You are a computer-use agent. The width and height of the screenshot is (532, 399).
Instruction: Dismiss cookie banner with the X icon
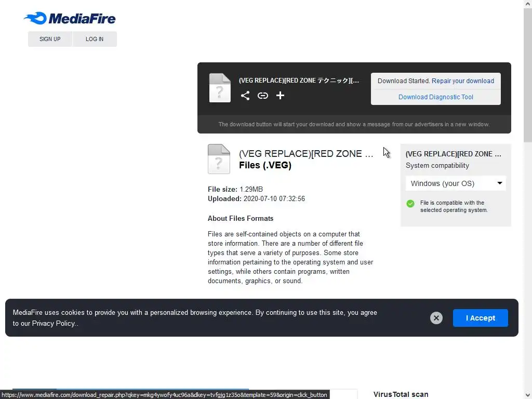(x=436, y=318)
